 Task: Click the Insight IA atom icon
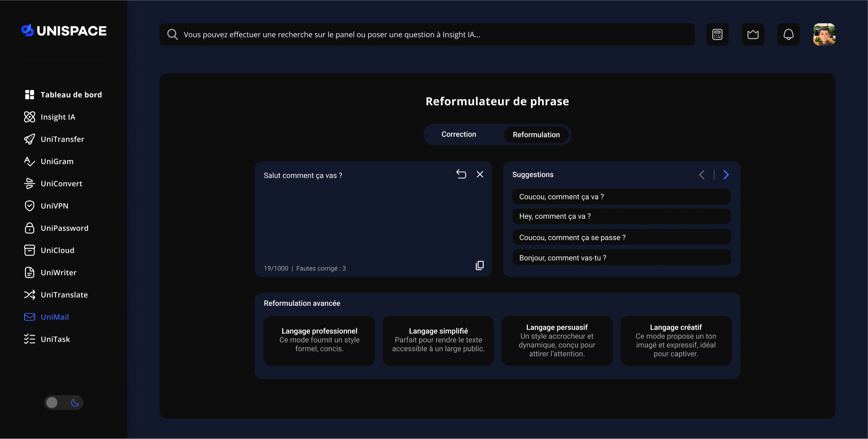(x=30, y=117)
